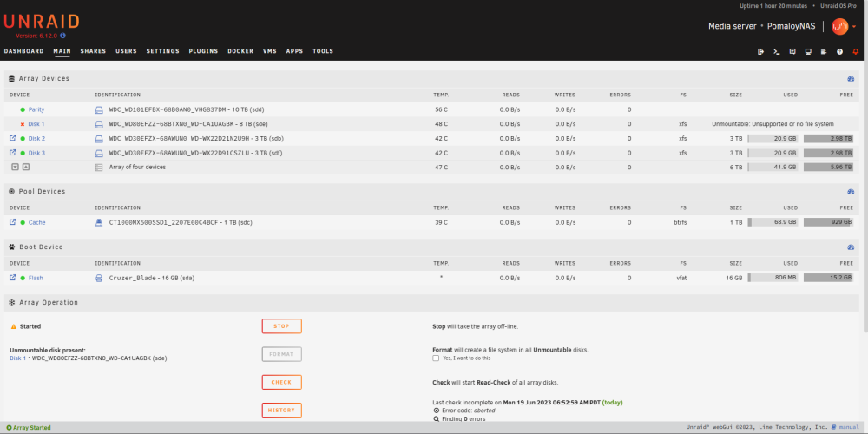Click the Logout icon in the header
This screenshot has width=868, height=434.
[760, 51]
